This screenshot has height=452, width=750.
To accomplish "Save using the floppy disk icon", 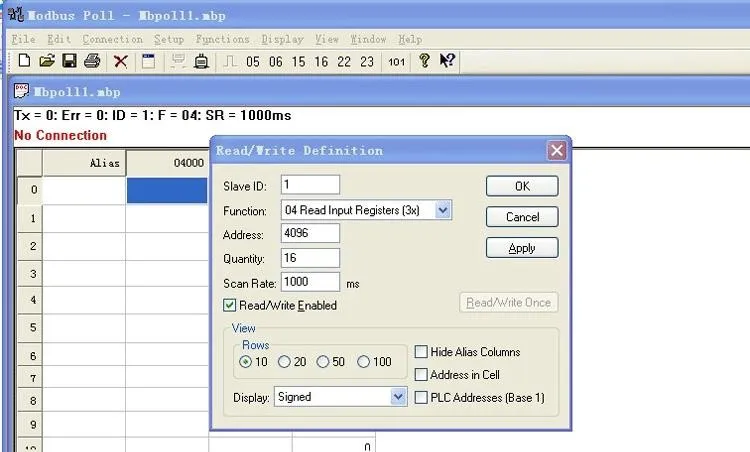I will [x=70, y=61].
